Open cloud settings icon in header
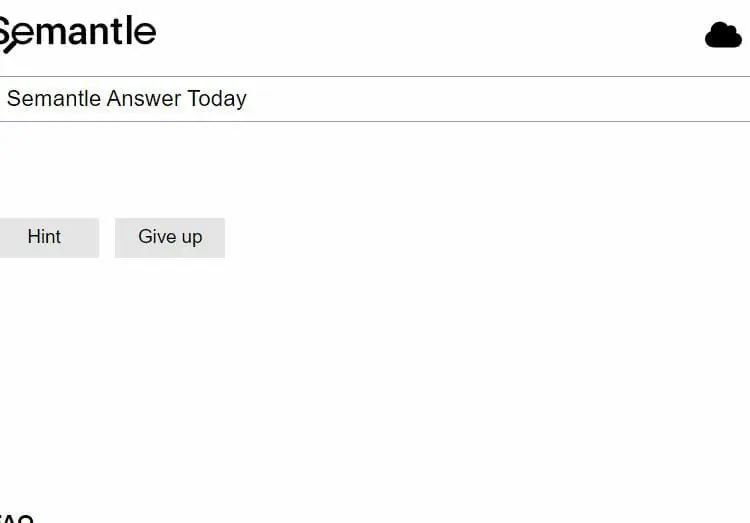 (723, 34)
